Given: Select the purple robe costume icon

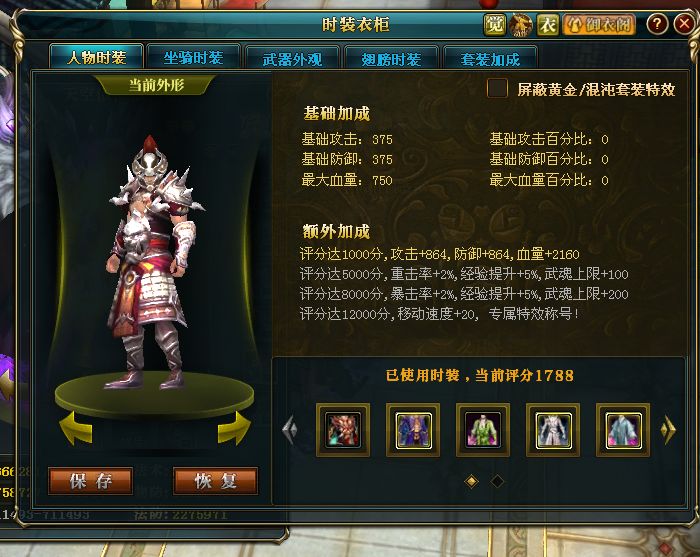Looking at the screenshot, I should tap(413, 430).
